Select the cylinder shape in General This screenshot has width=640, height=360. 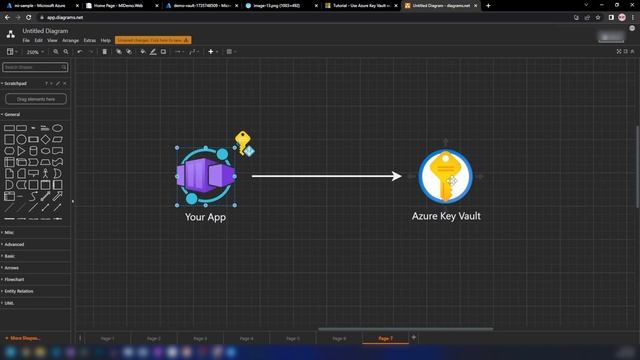click(x=33, y=151)
